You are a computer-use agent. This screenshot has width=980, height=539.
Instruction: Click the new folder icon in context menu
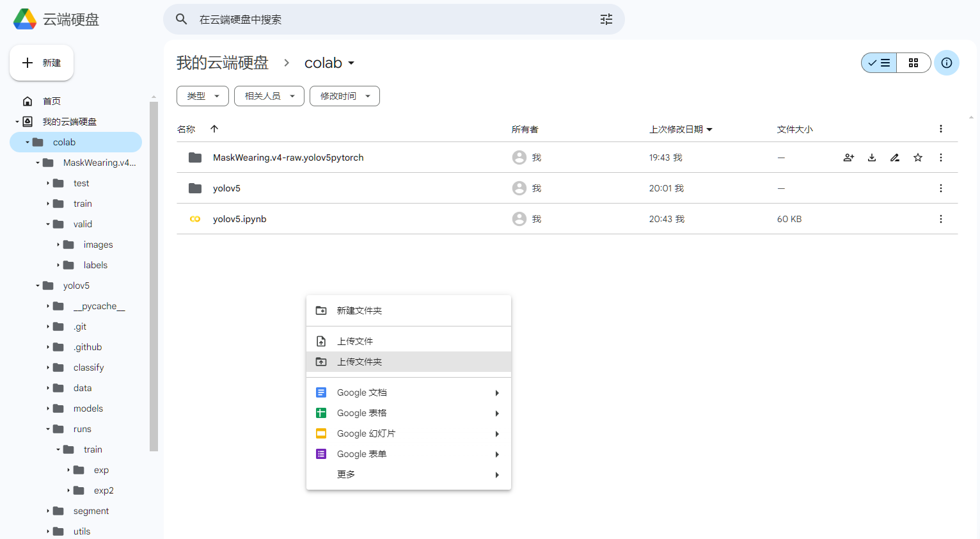pyautogui.click(x=321, y=310)
